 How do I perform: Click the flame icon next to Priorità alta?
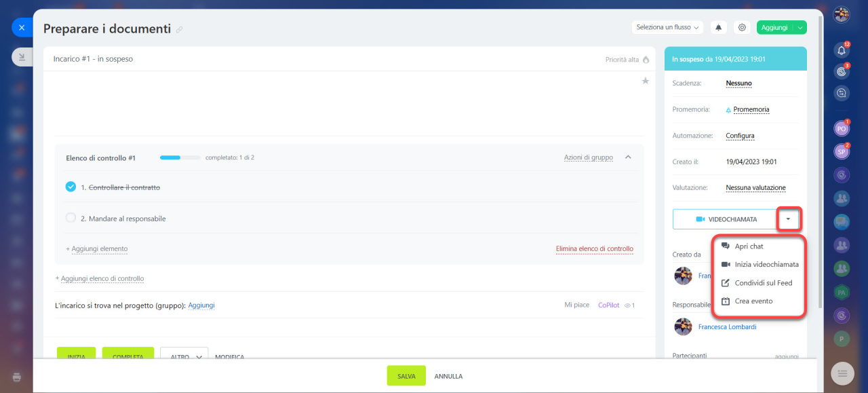tap(646, 60)
